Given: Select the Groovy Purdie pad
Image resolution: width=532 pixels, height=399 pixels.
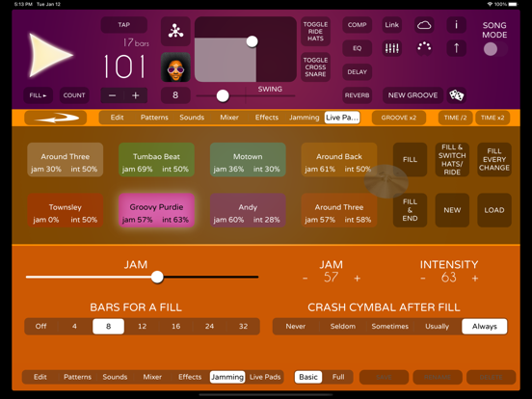Looking at the screenshot, I should (156, 210).
